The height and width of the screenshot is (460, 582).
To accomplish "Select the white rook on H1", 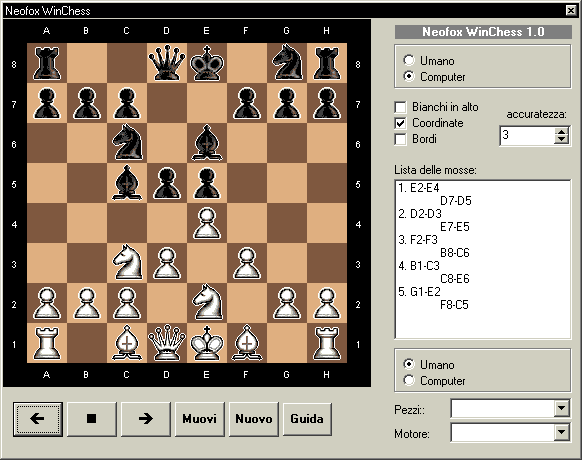I will 327,343.
